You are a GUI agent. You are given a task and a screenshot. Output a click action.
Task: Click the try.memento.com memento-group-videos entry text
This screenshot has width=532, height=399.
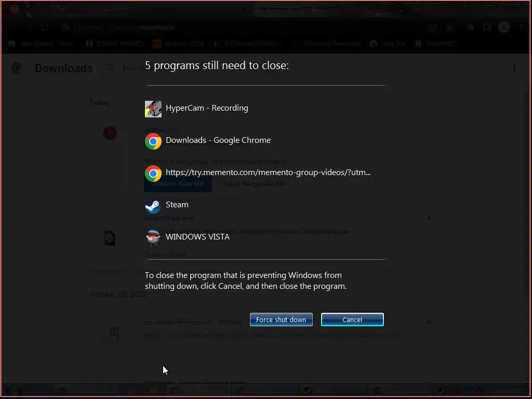(268, 172)
